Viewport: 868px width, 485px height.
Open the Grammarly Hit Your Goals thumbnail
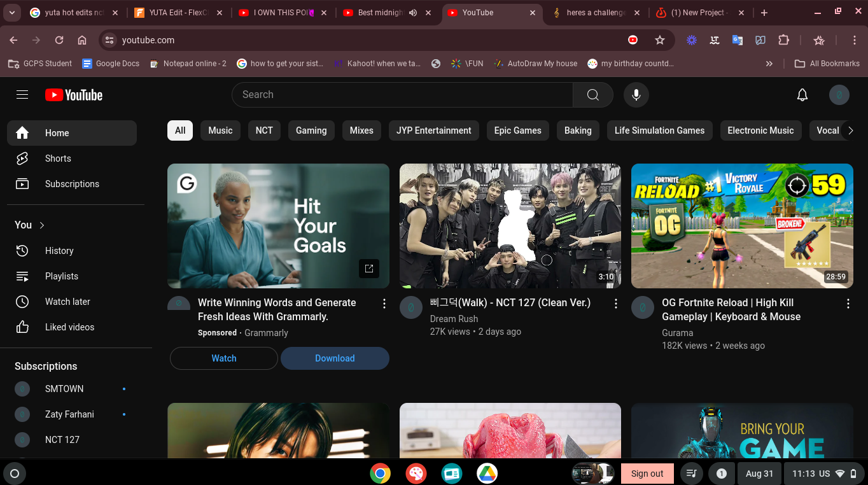278,226
